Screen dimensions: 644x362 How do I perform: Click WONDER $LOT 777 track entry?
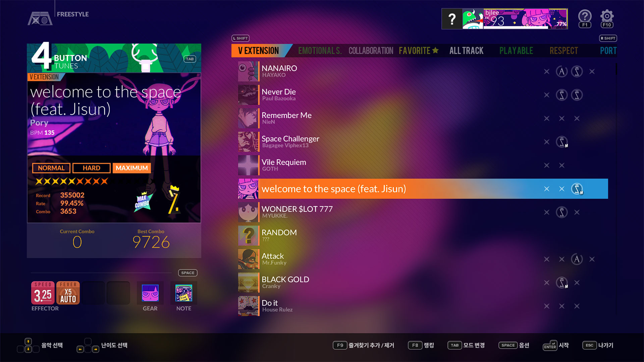(x=334, y=212)
